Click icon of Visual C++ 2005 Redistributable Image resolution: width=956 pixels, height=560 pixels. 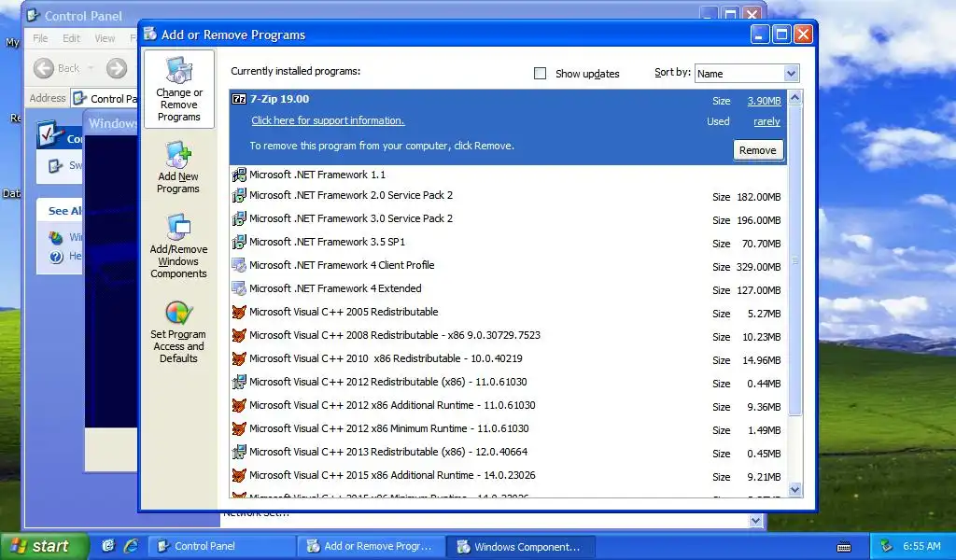(x=239, y=312)
